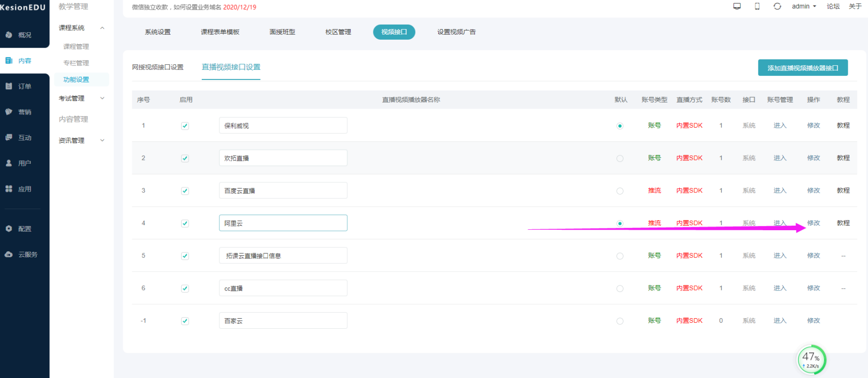Collapse the 课程系统 menu section
Screen dimensions: 868x378
[x=102, y=28]
